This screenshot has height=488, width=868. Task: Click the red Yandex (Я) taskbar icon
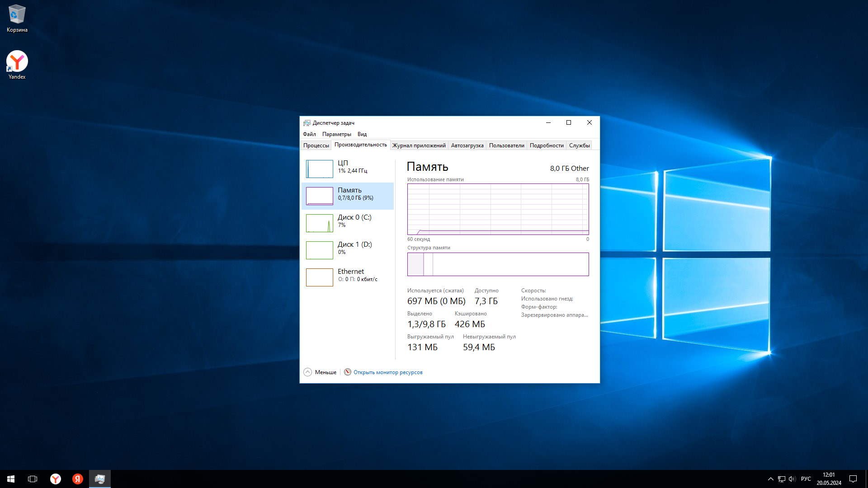click(x=78, y=479)
